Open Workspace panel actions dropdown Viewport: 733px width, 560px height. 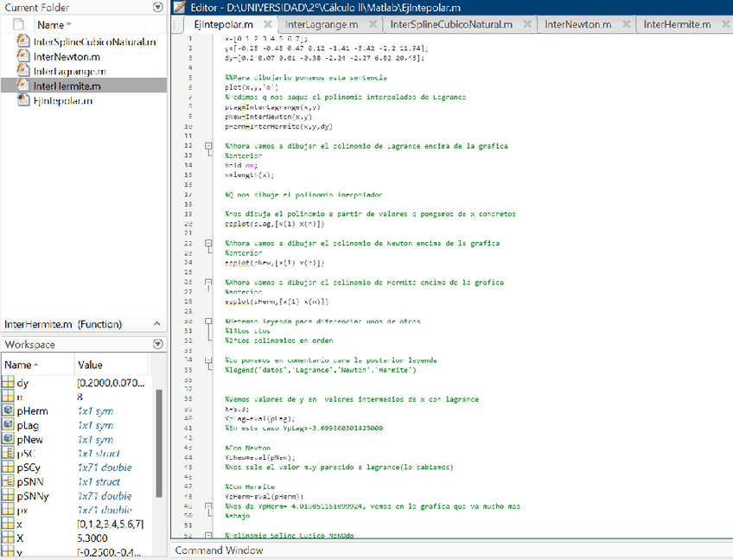(156, 344)
